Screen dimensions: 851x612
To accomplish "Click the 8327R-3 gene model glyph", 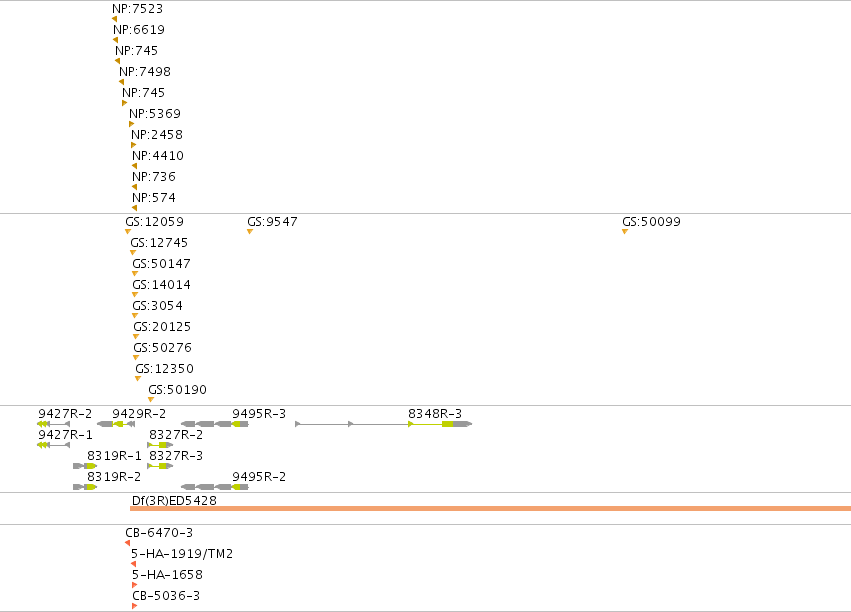I will [x=160, y=466].
